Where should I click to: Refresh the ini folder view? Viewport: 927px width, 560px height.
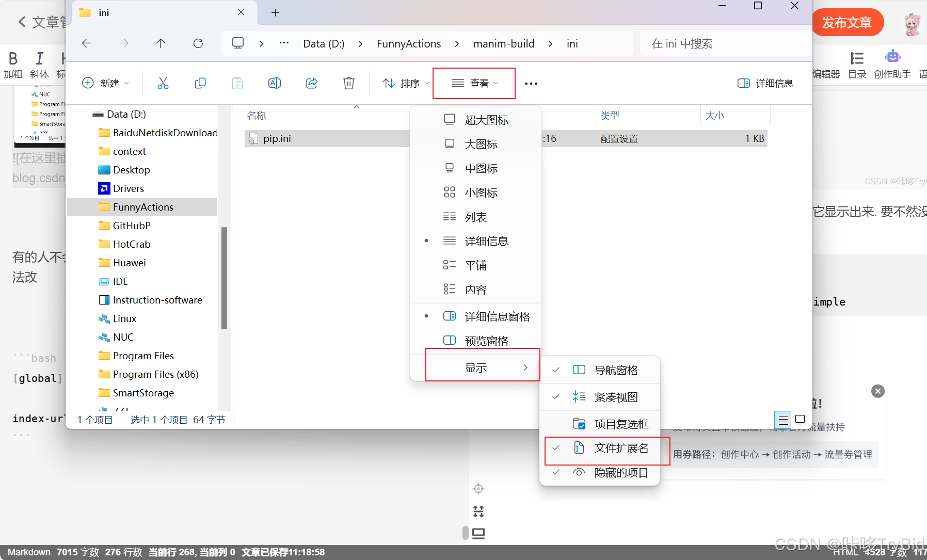tap(198, 43)
